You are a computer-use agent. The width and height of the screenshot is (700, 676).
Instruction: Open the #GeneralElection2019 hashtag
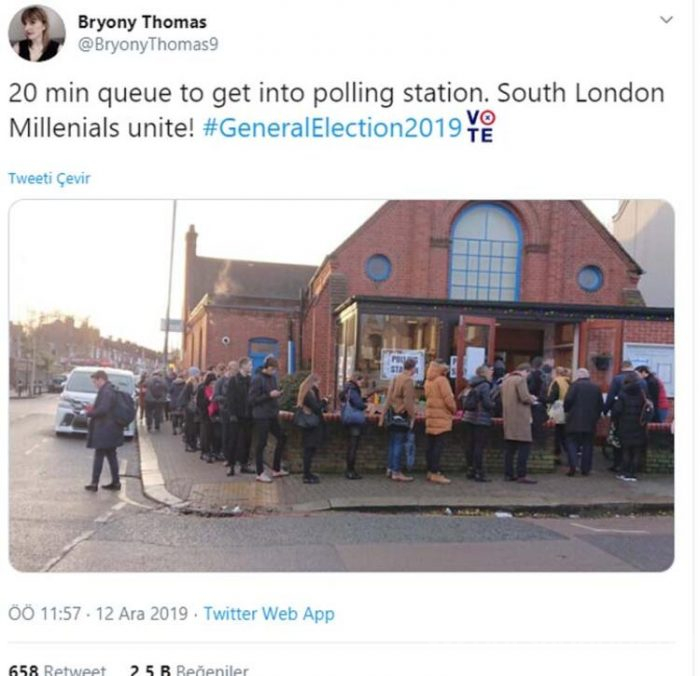(x=332, y=128)
